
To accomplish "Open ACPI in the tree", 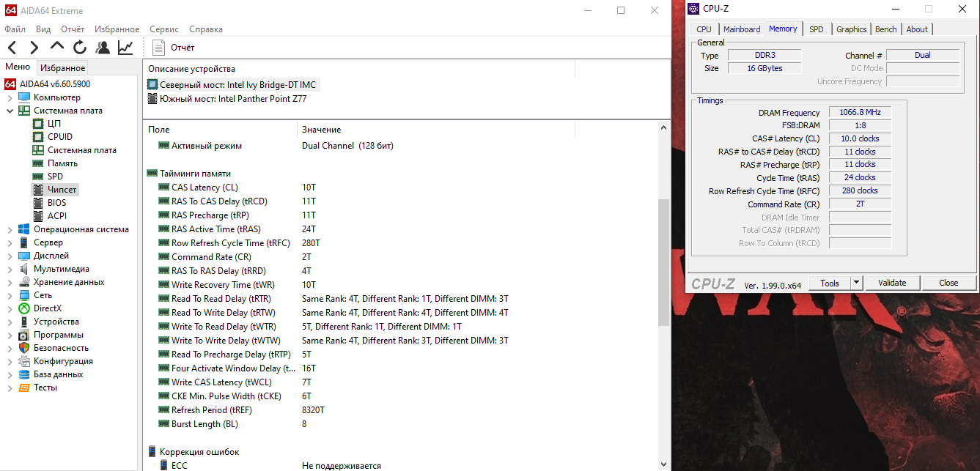I will (56, 216).
